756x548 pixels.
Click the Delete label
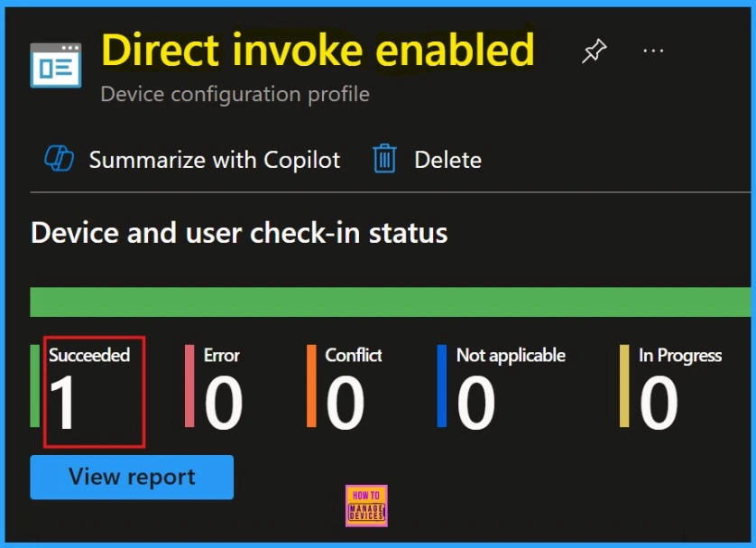click(x=447, y=160)
